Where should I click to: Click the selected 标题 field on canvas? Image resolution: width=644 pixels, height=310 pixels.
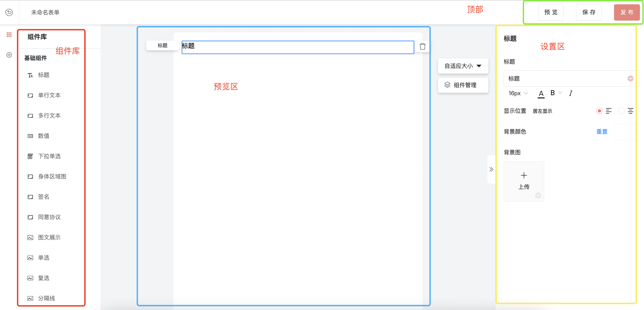pos(298,47)
